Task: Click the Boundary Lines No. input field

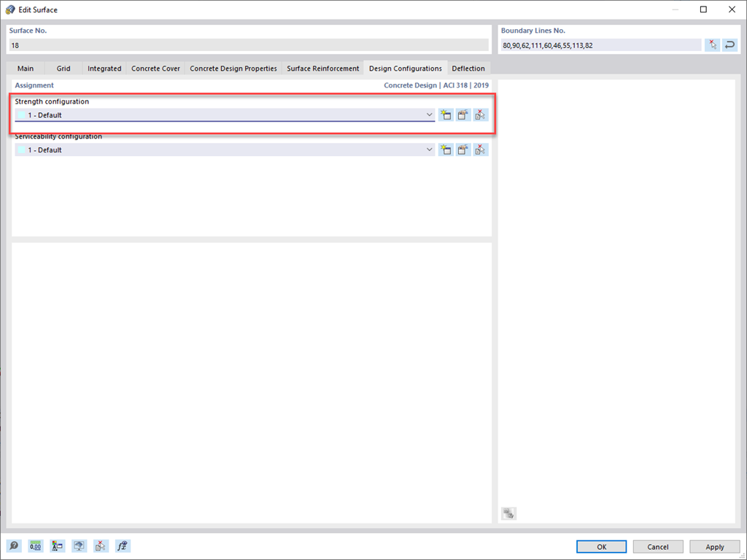Action: point(601,45)
